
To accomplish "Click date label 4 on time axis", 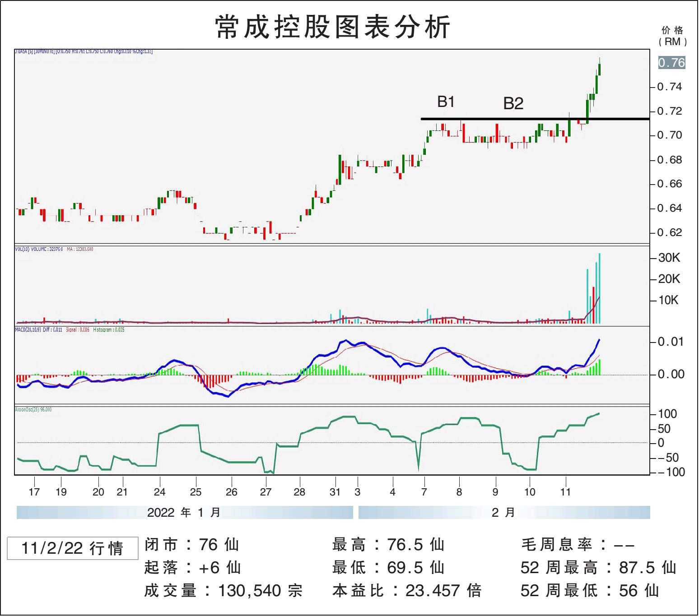I will tap(392, 492).
